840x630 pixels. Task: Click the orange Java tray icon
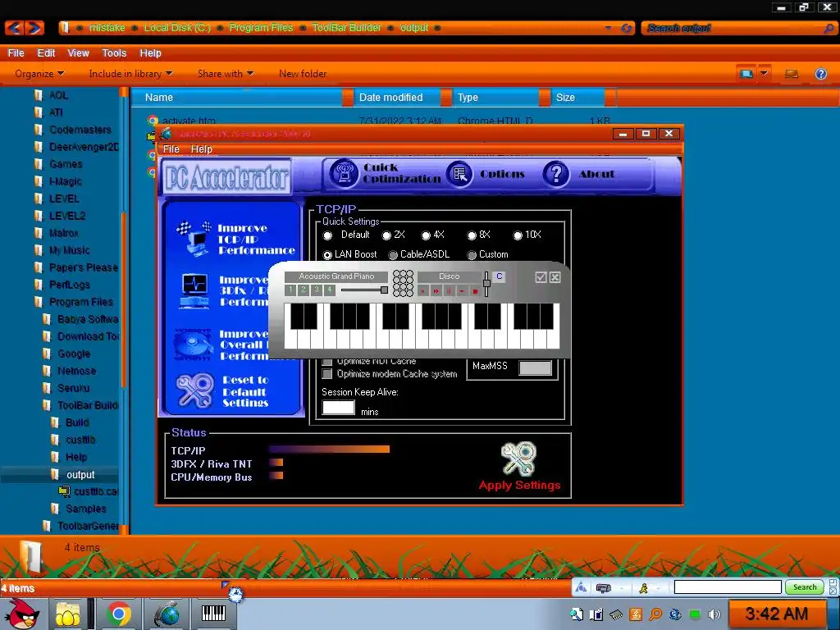[636, 614]
